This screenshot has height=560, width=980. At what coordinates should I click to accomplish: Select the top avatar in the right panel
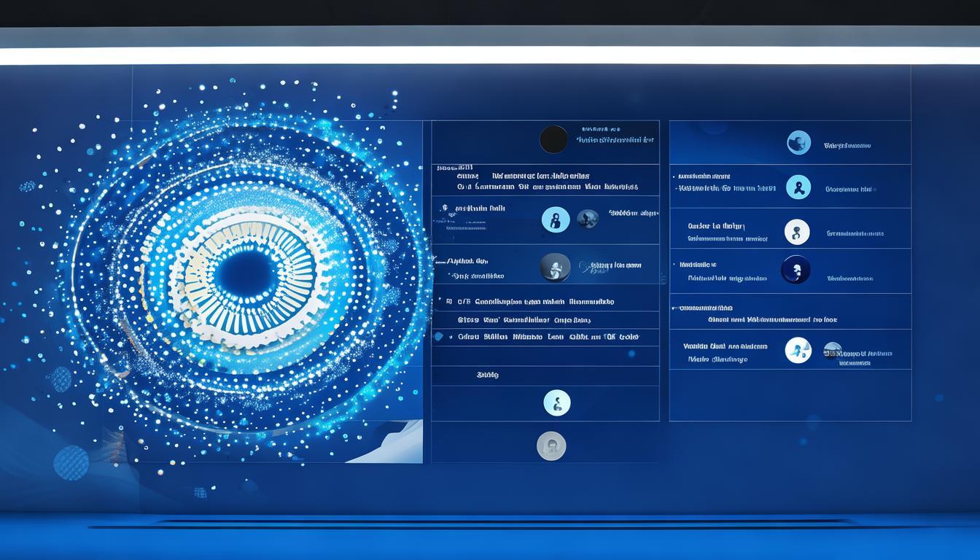pyautogui.click(x=798, y=142)
